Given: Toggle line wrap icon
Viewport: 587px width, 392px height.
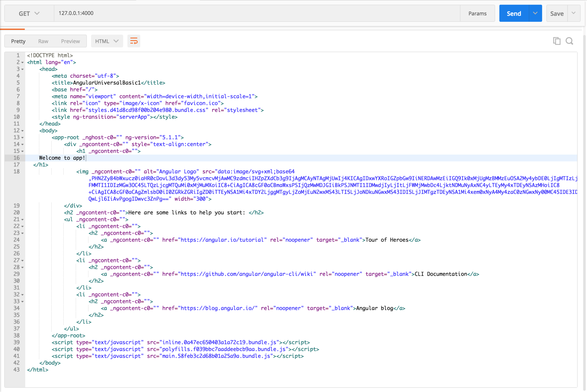Looking at the screenshot, I should 134,41.
